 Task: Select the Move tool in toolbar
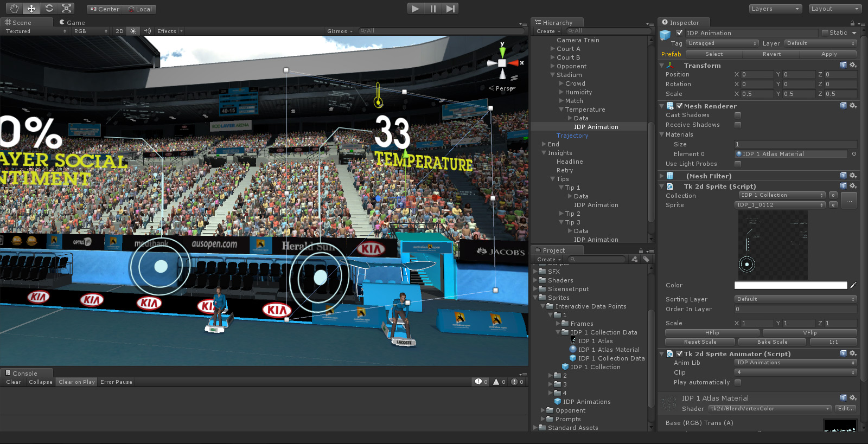[31, 8]
